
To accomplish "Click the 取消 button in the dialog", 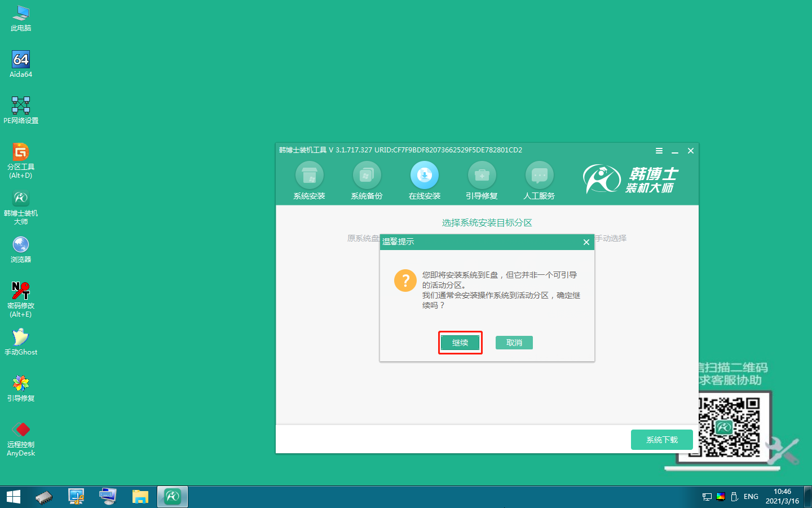I will click(x=514, y=343).
